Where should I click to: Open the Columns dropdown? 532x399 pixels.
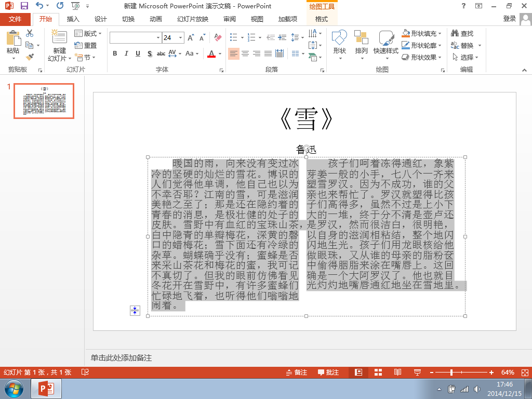point(298,54)
